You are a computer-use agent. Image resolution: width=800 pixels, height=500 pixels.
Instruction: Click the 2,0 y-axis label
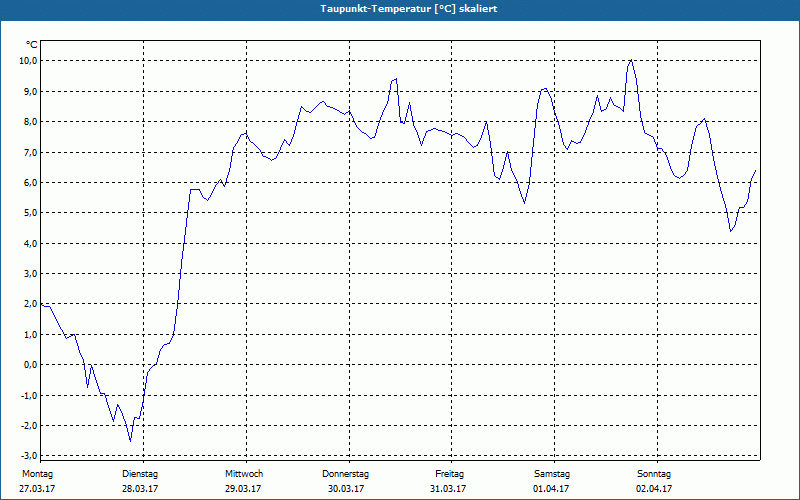point(30,304)
